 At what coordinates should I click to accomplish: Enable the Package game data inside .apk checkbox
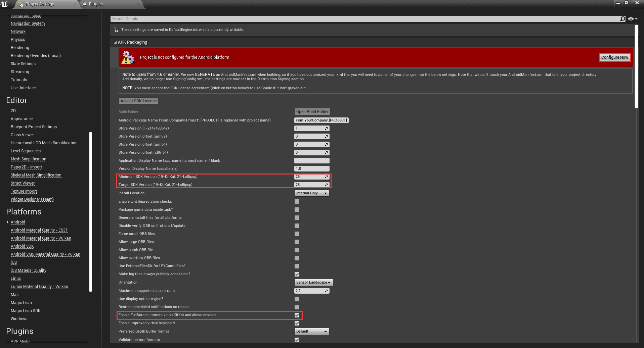point(297,210)
